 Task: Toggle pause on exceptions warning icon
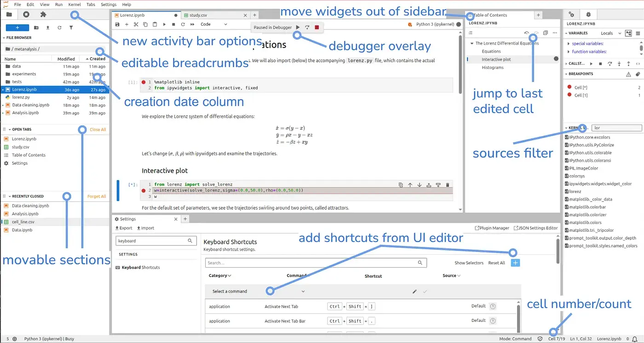tap(628, 74)
